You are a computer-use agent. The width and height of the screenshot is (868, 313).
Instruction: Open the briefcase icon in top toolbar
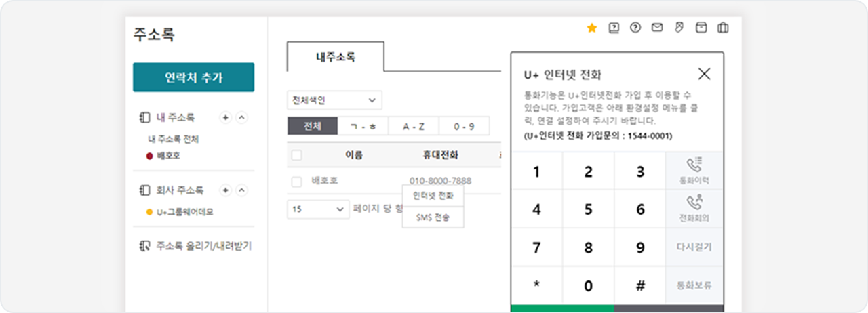[723, 28]
